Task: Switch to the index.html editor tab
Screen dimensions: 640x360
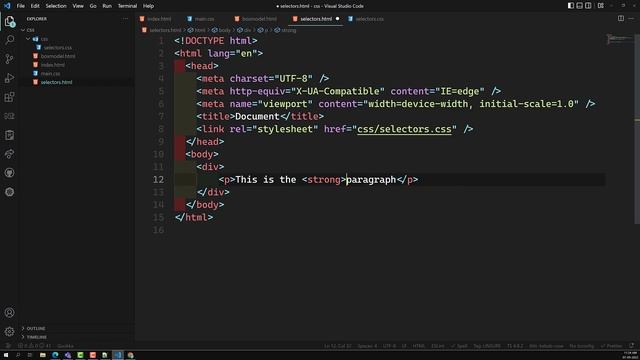Action: [x=156, y=19]
